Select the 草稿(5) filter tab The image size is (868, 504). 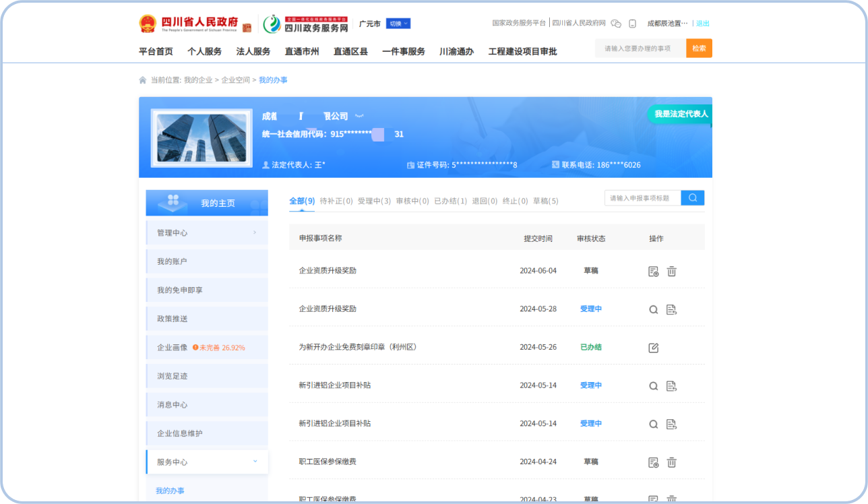click(545, 201)
